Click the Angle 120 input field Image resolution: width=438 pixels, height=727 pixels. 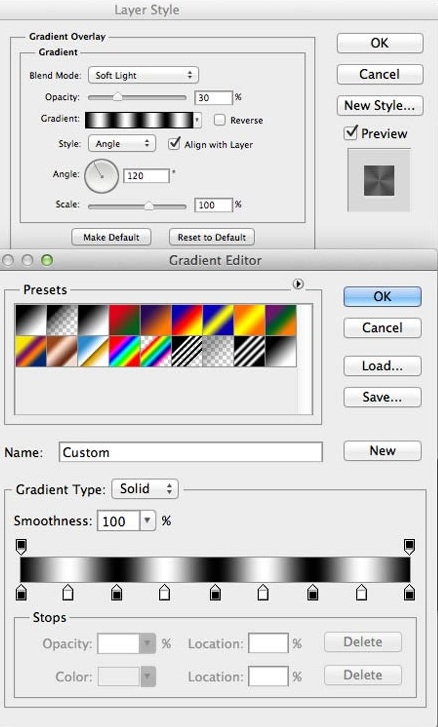coord(146,176)
